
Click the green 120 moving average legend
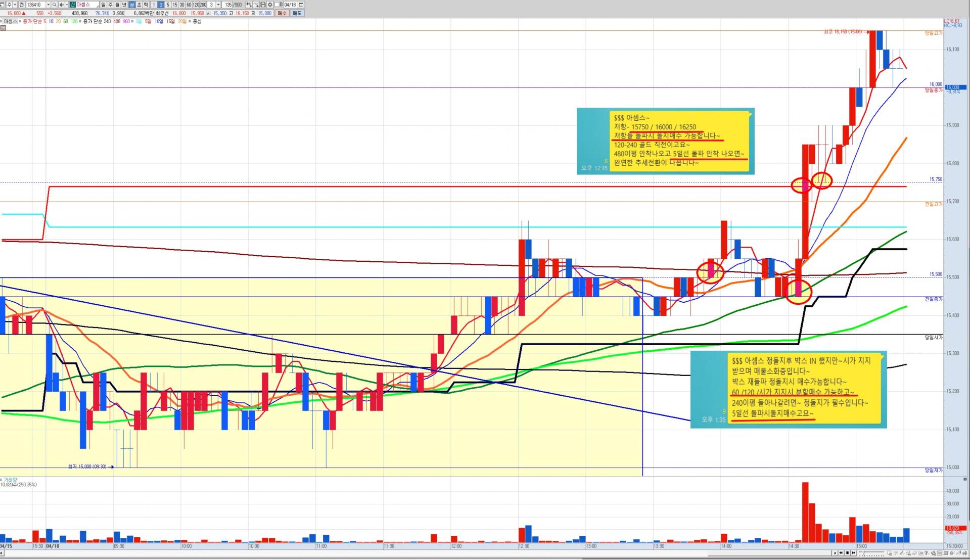pos(74,21)
